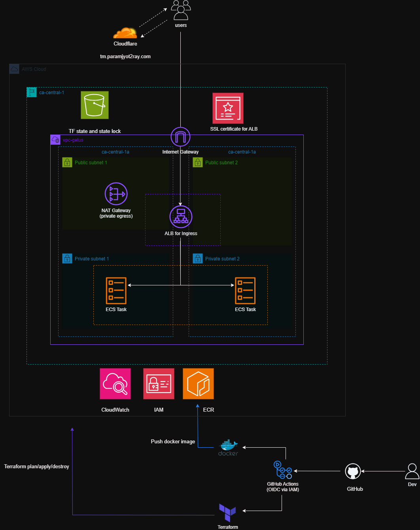This screenshot has height=530, width=420.
Task: Click the 'Public subnet 1' text
Action: click(x=91, y=163)
